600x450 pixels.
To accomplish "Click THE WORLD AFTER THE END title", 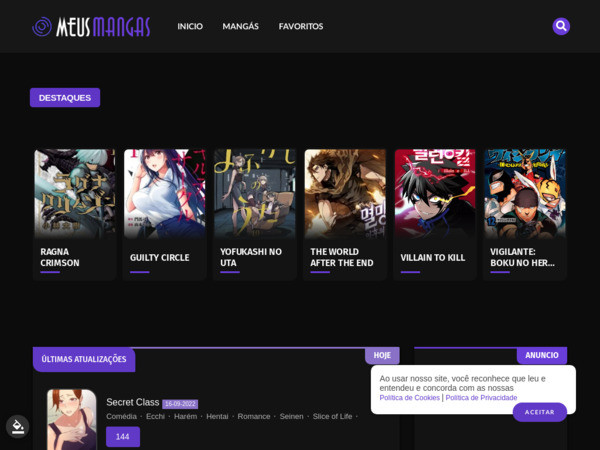I will point(342,257).
